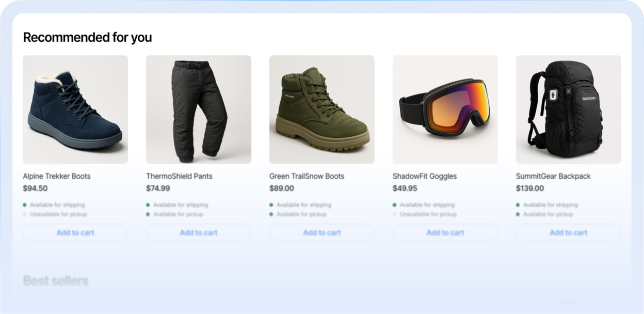The image size is (644, 314).
Task: View the Green TrailSnow Boots product image
Action: point(322,109)
